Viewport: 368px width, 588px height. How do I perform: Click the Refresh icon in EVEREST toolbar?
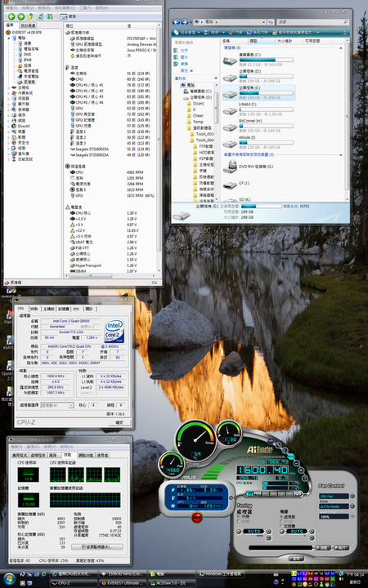click(x=40, y=16)
